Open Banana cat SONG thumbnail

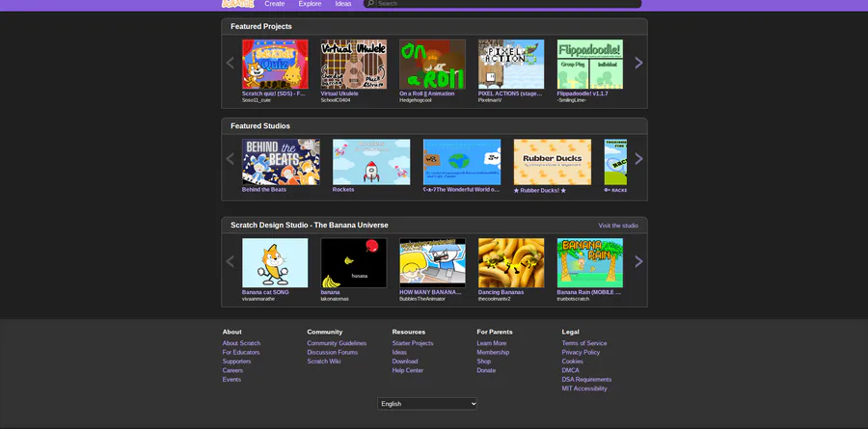[x=275, y=263]
